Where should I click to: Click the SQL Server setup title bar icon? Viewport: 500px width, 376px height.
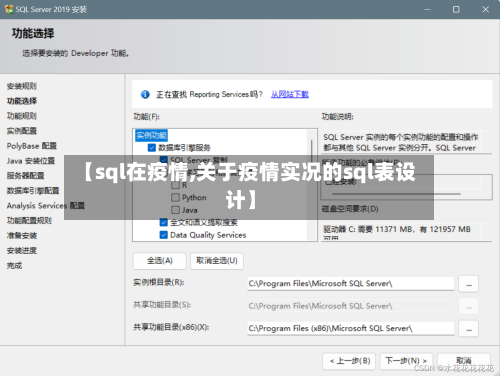[x=9, y=9]
